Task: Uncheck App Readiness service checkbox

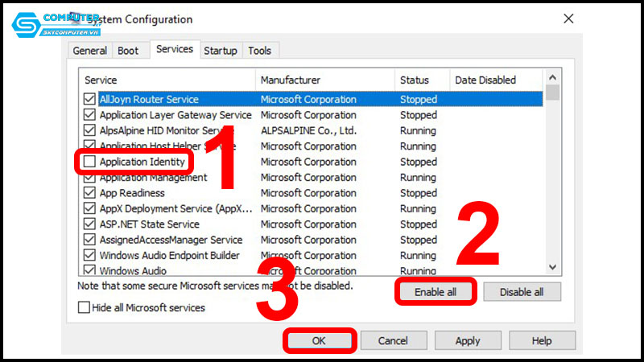Action: point(89,193)
